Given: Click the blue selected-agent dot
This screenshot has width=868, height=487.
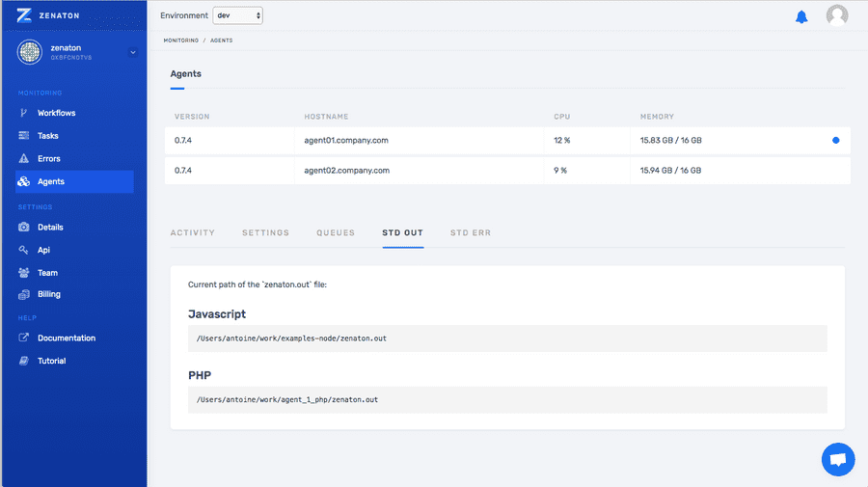Looking at the screenshot, I should point(836,141).
